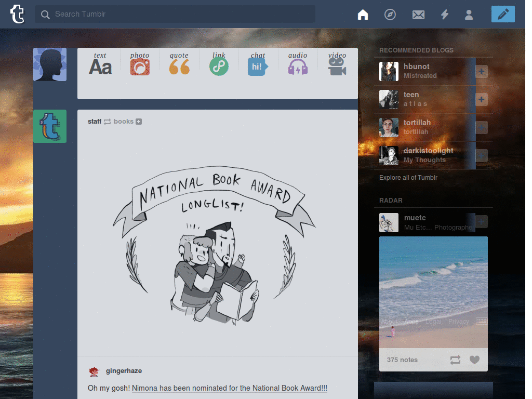Reblog the radar beach post
This screenshot has height=399, width=532.
pos(455,360)
